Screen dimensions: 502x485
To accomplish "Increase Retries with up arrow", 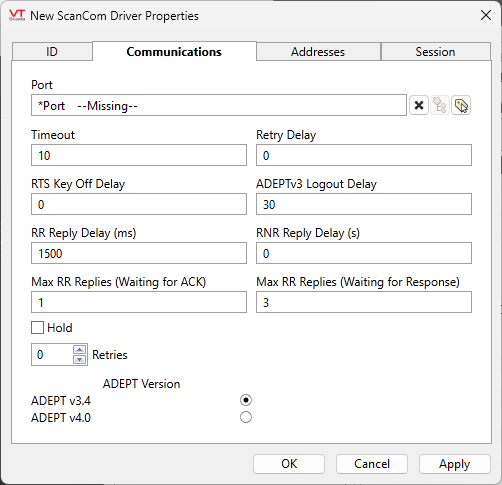I will [x=80, y=350].
